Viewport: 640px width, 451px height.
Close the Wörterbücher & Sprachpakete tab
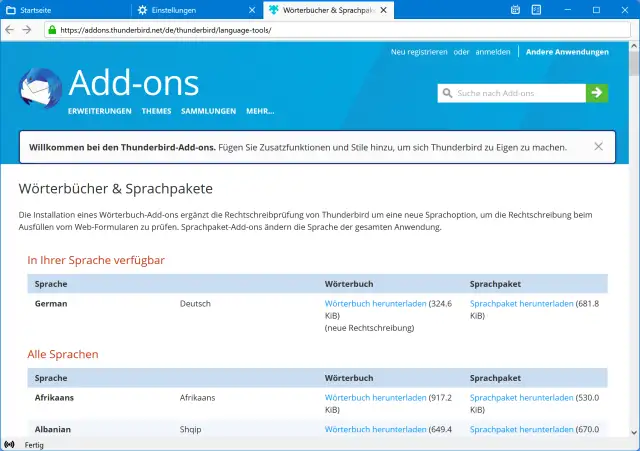tap(383, 10)
